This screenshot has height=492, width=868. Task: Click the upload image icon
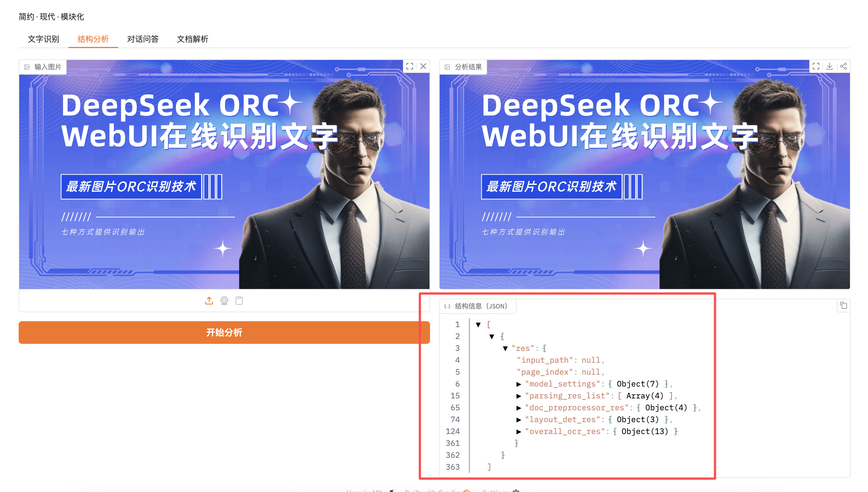[209, 300]
